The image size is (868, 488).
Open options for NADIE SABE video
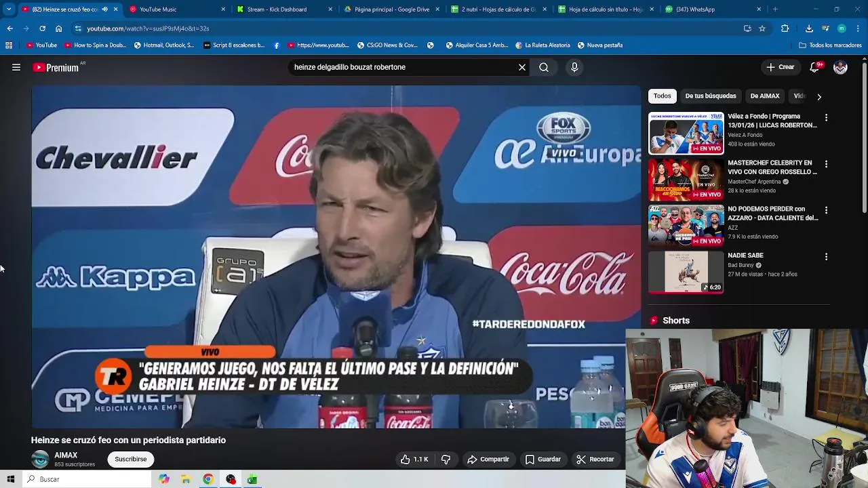[x=826, y=257]
